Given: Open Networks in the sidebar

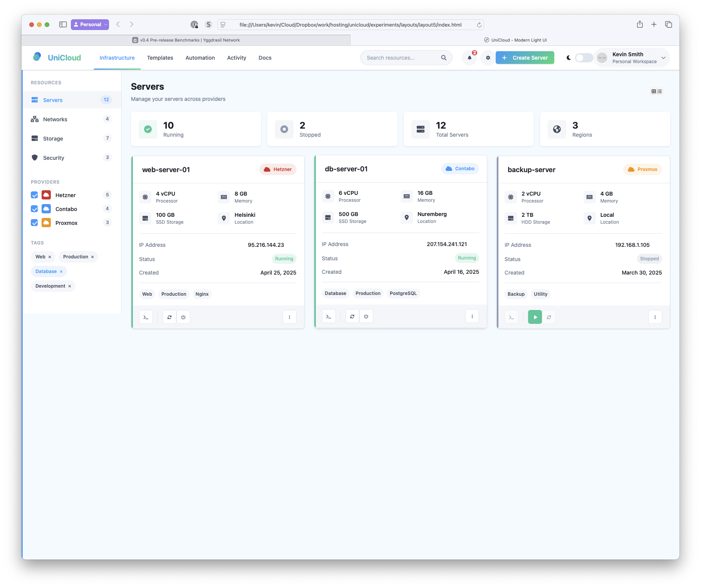Looking at the screenshot, I should 55,119.
